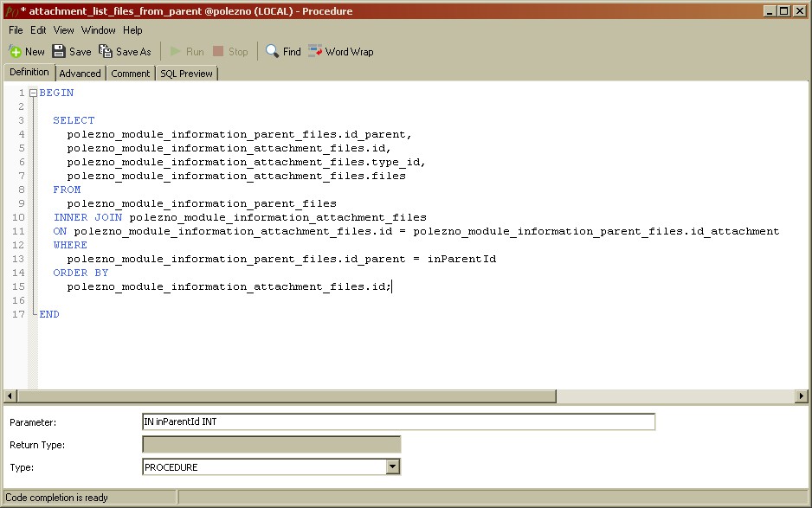Click 'Code completion is ready' status text
812x508 pixels.
56,498
